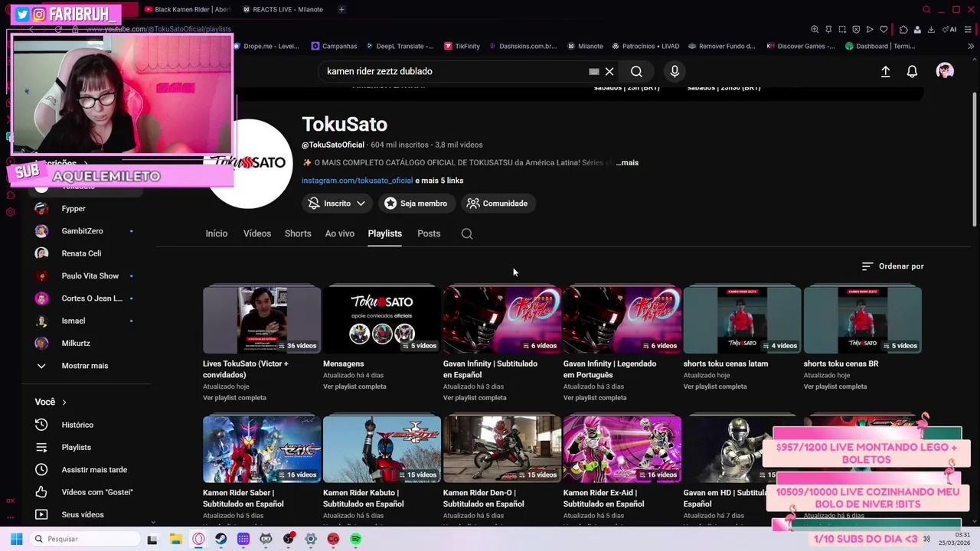Open the account avatar menu
The height and width of the screenshot is (551, 980).
pos(945,71)
